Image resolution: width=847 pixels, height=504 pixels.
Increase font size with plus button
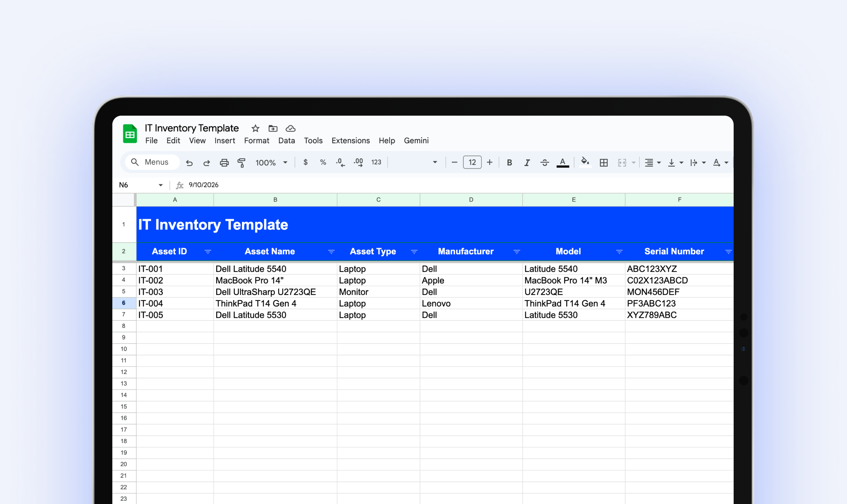click(490, 162)
